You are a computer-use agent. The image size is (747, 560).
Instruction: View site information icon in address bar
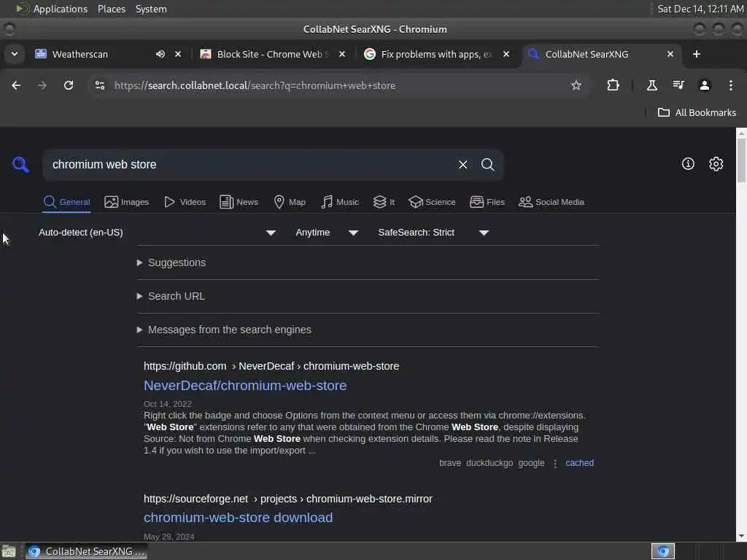pos(100,86)
